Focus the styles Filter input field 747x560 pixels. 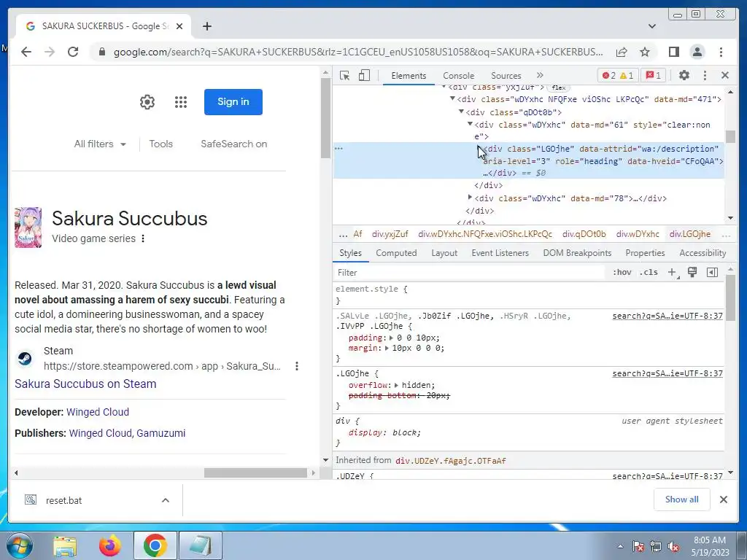coord(469,273)
